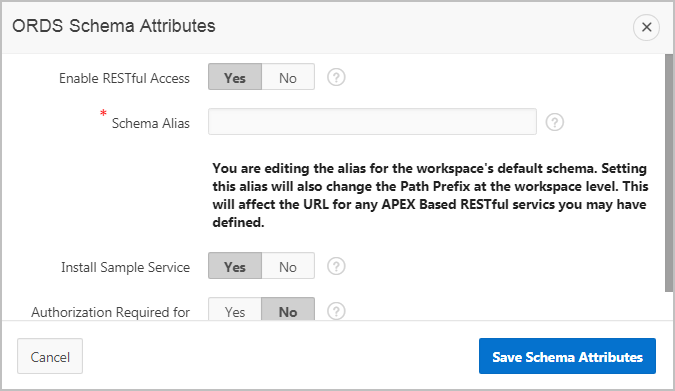Click the dialog's vertical scrollbar
The height and width of the screenshot is (391, 675).
pos(669,173)
